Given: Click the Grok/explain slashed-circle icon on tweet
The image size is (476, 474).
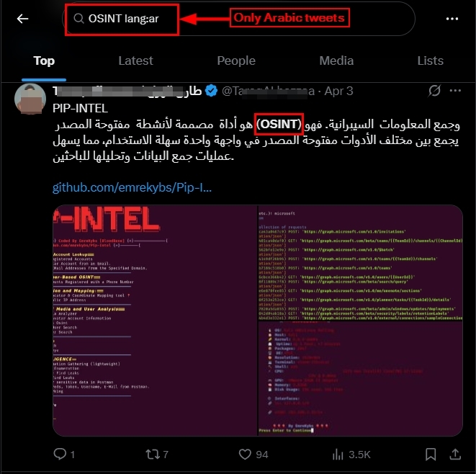Looking at the screenshot, I should (434, 91).
